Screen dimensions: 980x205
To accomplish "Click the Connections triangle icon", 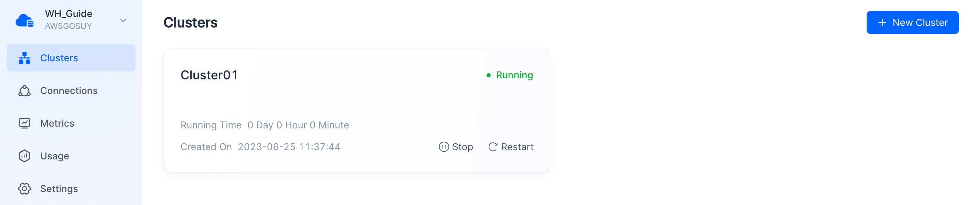I will (25, 91).
